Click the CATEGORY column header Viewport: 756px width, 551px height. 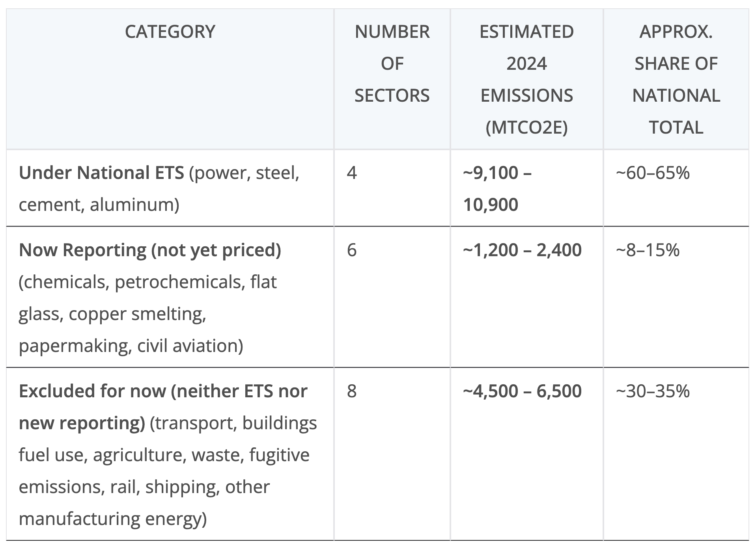coord(170,32)
